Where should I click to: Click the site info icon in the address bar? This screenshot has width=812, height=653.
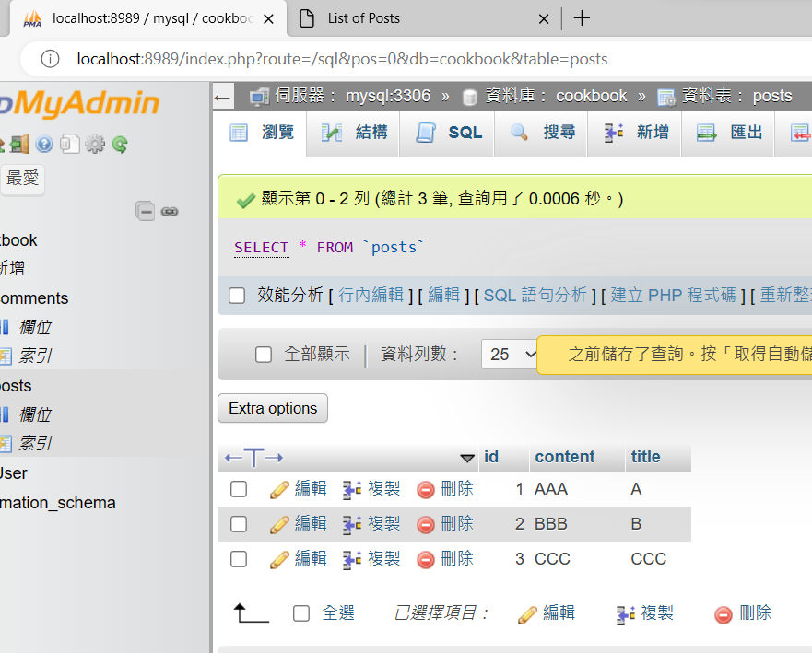tap(51, 59)
